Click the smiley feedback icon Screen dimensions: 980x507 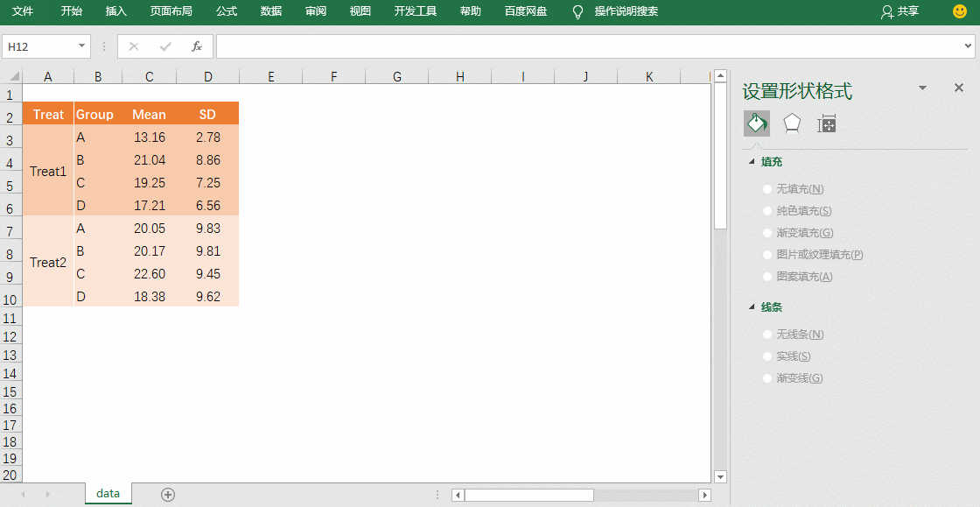(x=960, y=11)
